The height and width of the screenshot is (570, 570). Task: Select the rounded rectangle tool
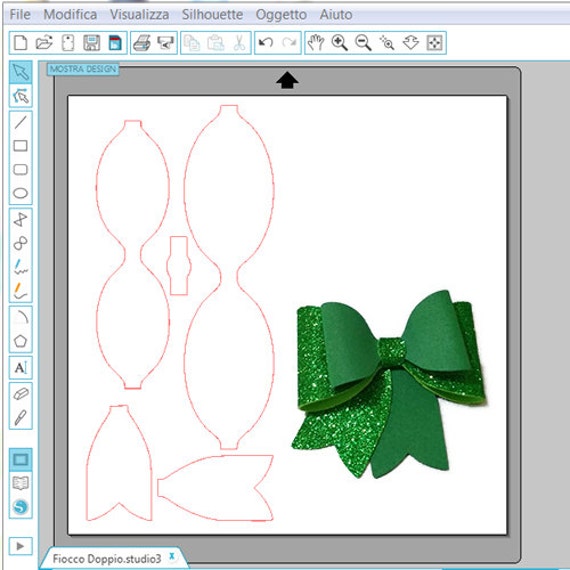coord(21,169)
